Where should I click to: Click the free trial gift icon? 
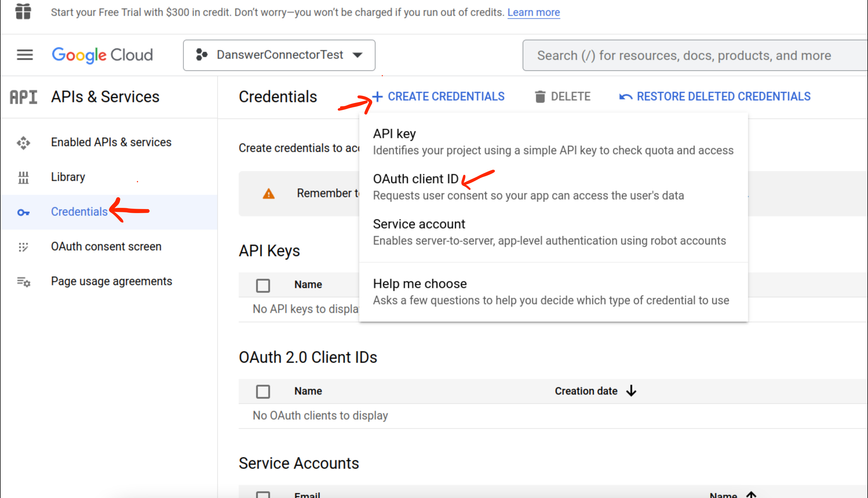click(x=23, y=11)
